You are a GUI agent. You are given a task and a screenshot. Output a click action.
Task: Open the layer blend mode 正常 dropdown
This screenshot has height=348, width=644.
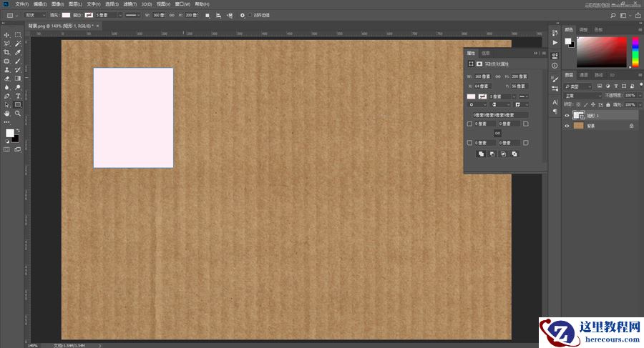coord(582,95)
